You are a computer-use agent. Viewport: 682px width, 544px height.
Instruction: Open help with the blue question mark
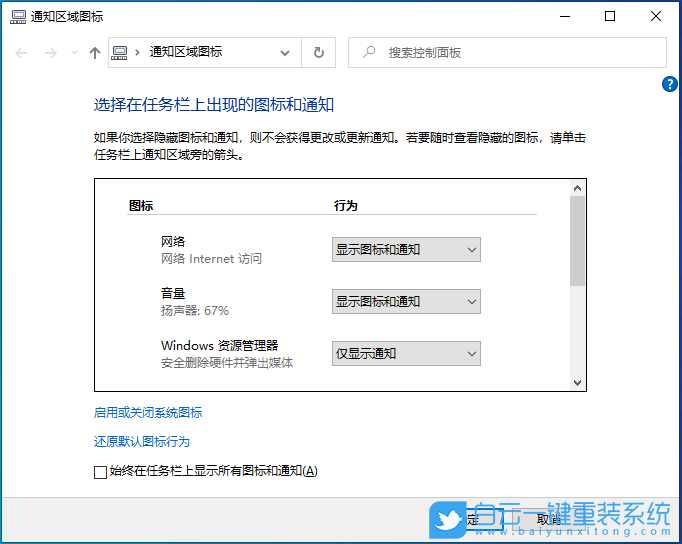tap(669, 84)
